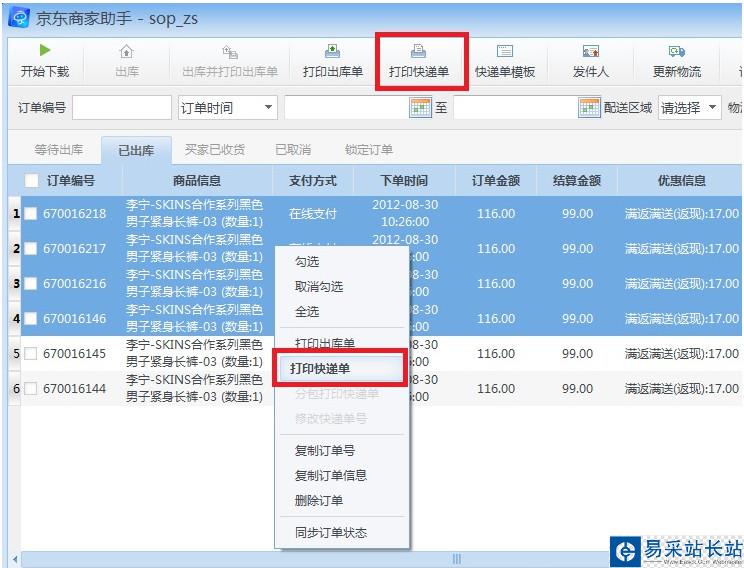
Task: Click the start date input field
Action: [x=347, y=108]
